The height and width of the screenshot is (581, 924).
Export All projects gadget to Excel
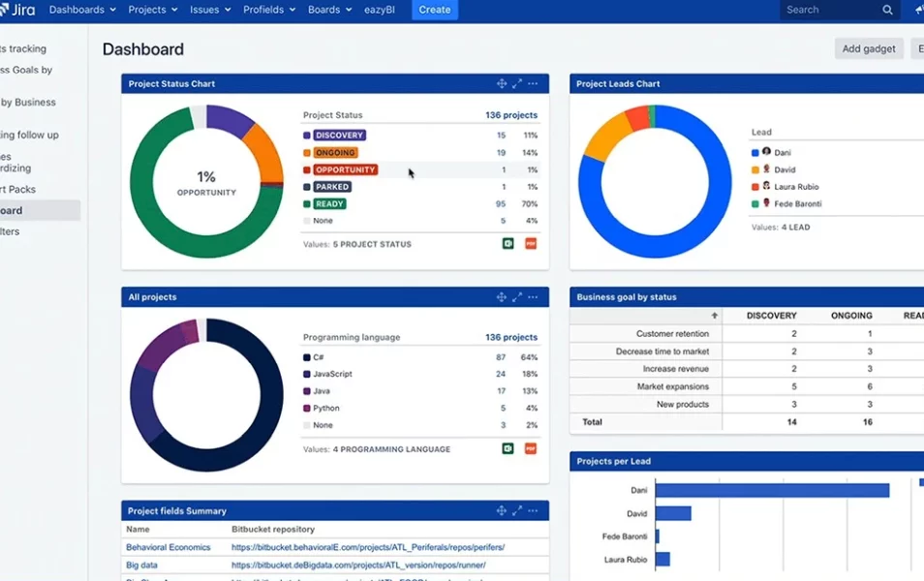tap(508, 448)
